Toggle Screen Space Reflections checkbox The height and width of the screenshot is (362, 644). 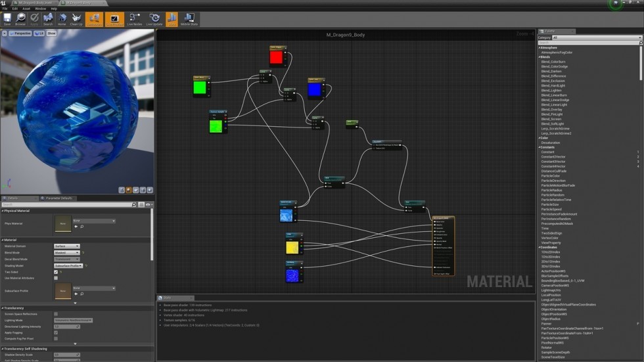pos(56,314)
